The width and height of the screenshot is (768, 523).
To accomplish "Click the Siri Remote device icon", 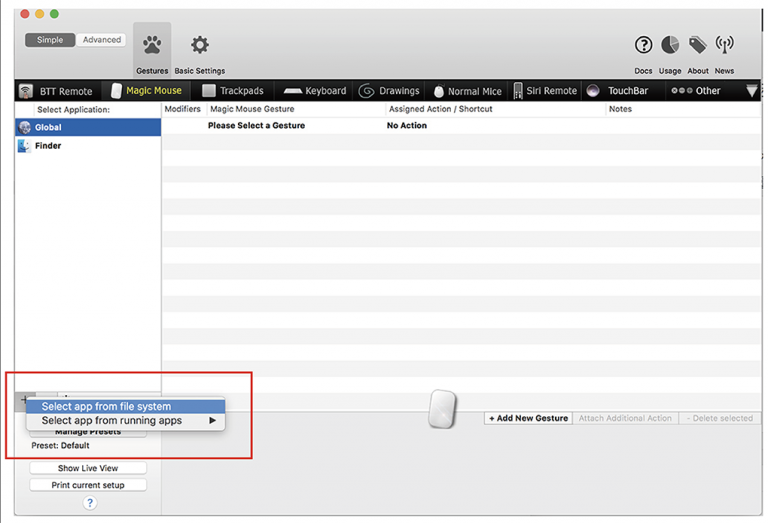I will point(518,91).
